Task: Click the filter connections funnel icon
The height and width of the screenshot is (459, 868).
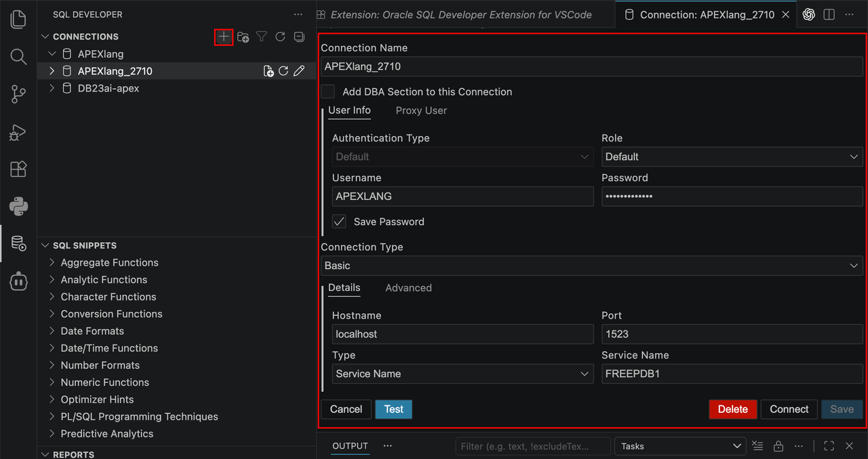Action: point(262,37)
